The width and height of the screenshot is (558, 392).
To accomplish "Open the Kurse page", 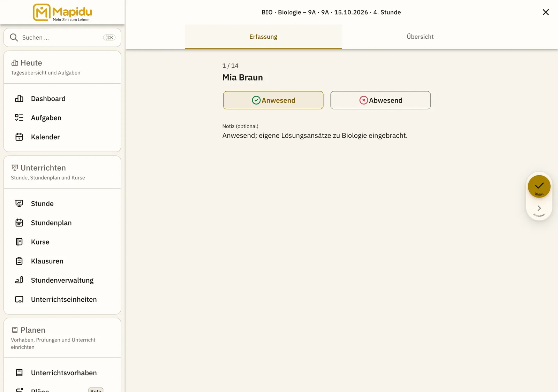I will [62, 242].
